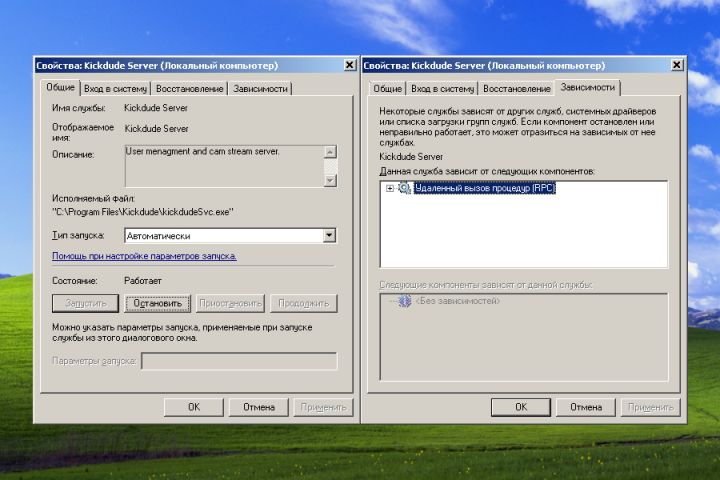The width and height of the screenshot is (720, 480).
Task: Open 'Зависимости' tab in left window
Action: [x=260, y=89]
